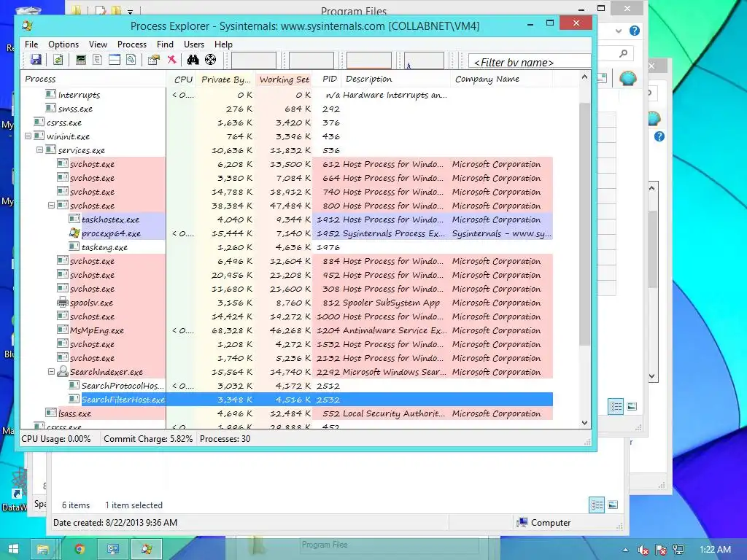
Task: Click the mini graph with blue spike
Action: pyautogui.click(x=424, y=61)
